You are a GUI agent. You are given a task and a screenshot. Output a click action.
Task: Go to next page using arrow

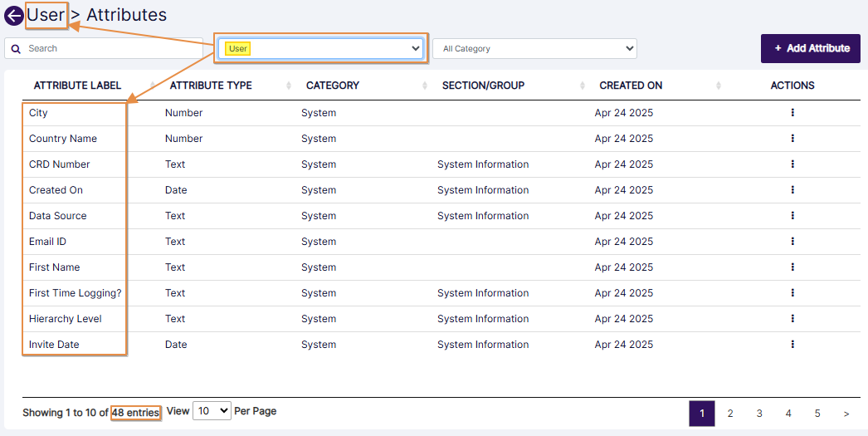click(x=846, y=414)
